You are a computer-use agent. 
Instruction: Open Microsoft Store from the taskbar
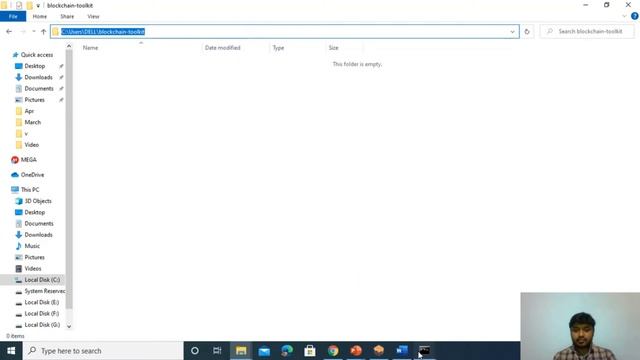click(310, 351)
